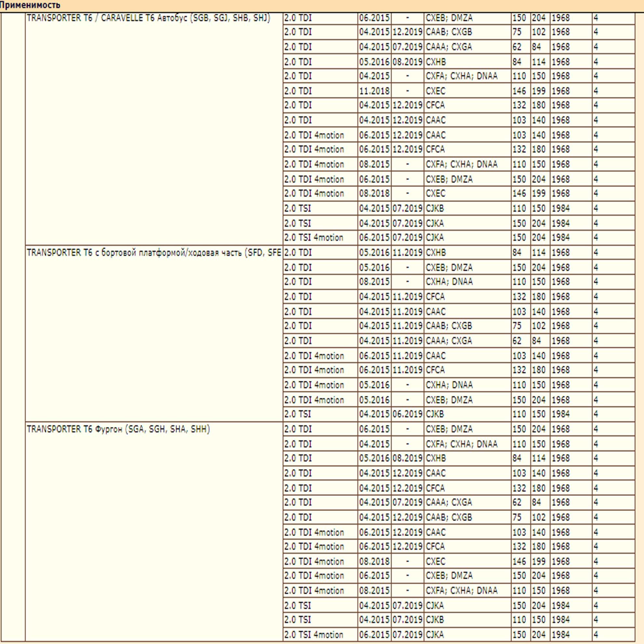Viewport: 644px width, 644px height.
Task: Click CXEC engine code in Фургон section
Action: [x=435, y=561]
